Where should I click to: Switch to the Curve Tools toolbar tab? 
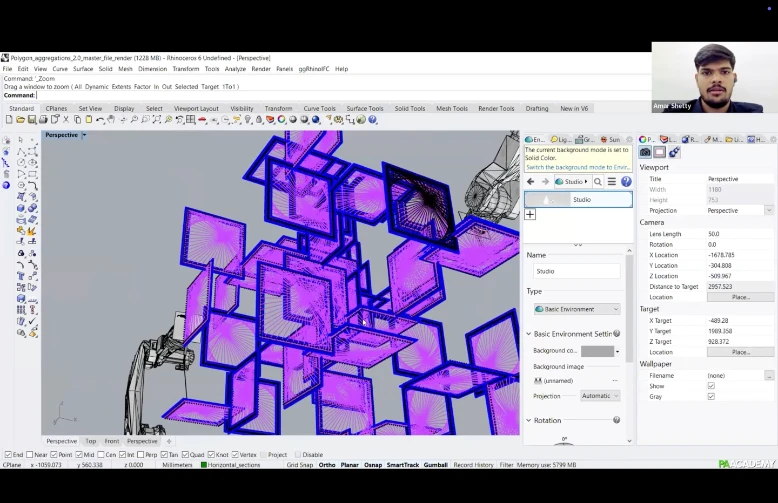coord(320,108)
